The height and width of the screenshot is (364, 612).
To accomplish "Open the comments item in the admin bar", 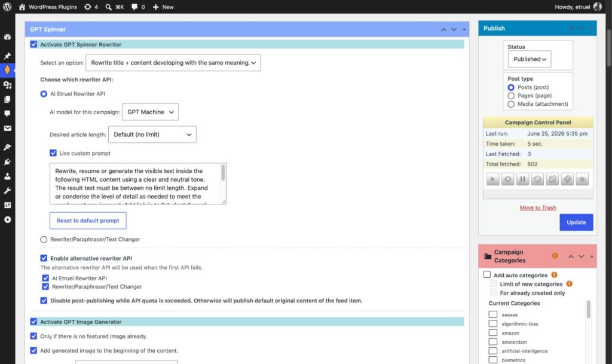I will click(138, 7).
